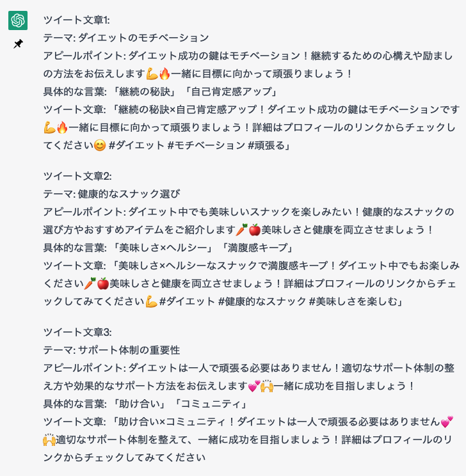The height and width of the screenshot is (476, 466).
Task: Click the ツイート文章3: heading
Action: (x=77, y=332)
